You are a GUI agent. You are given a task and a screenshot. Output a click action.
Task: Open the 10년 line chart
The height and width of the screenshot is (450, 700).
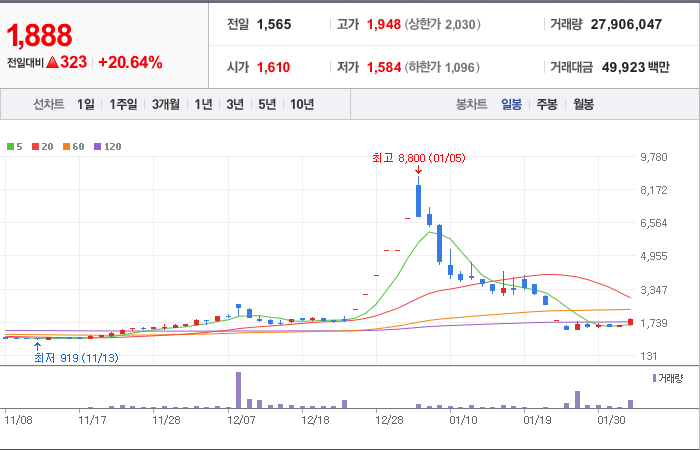tap(302, 104)
